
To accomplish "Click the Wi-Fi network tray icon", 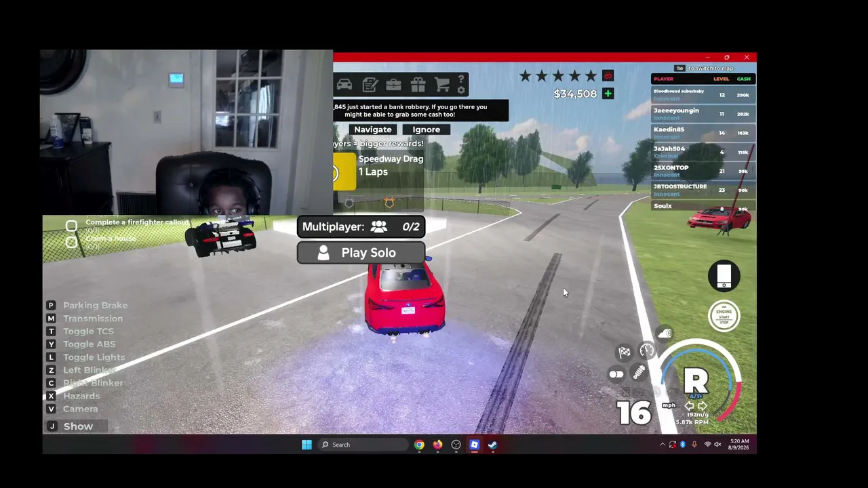I will click(707, 445).
